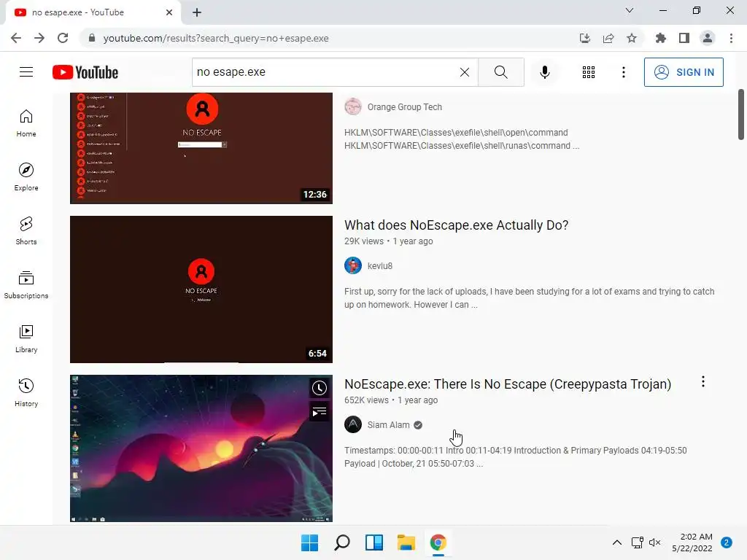Open Chrome extensions puzzle icon
Viewport: 747px width, 560px height.
[661, 38]
